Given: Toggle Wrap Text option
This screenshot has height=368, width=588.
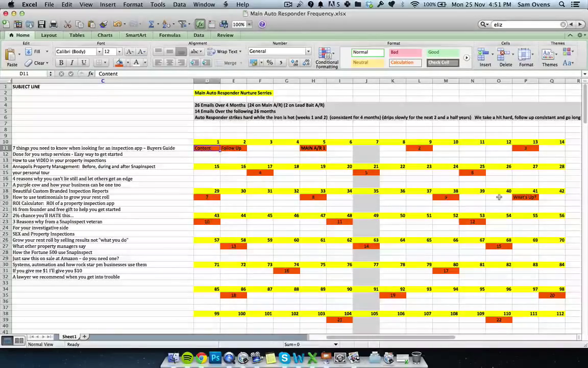Looking at the screenshot, I should coord(224,52).
